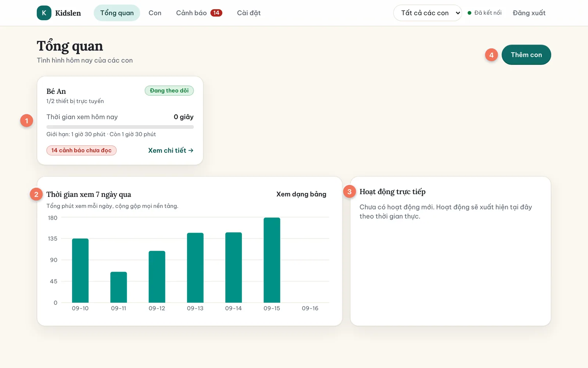Click the Đang theo dõi status badge
The height and width of the screenshot is (368, 588).
169,91
